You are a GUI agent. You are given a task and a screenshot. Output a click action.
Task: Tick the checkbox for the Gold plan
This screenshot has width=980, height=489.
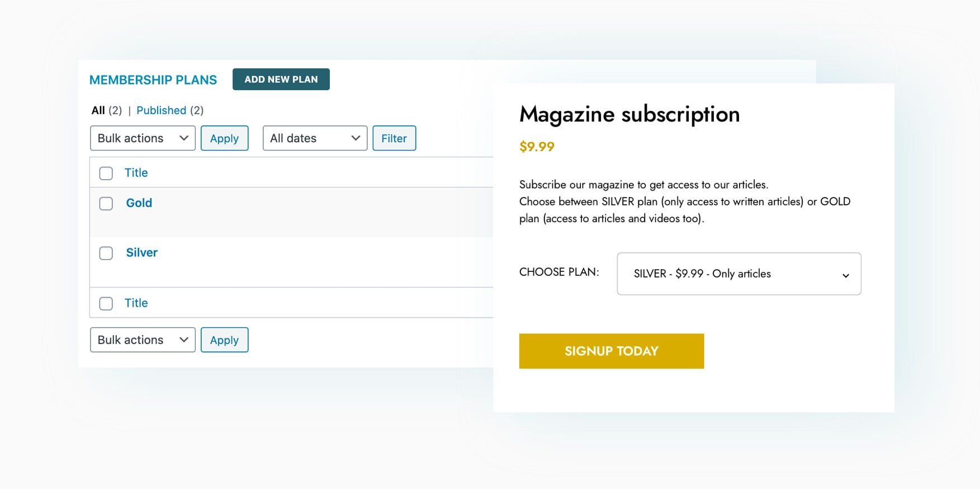106,204
